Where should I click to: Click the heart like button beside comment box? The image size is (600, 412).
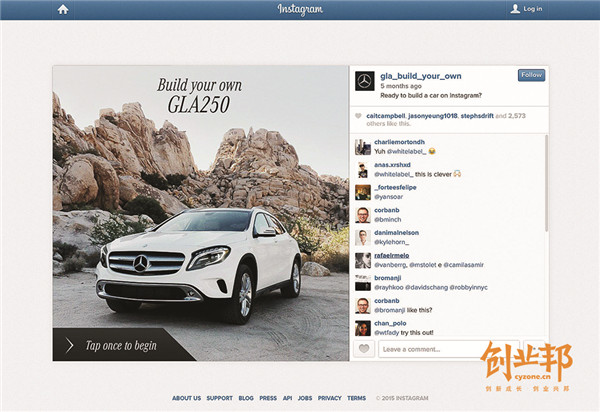(x=365, y=349)
